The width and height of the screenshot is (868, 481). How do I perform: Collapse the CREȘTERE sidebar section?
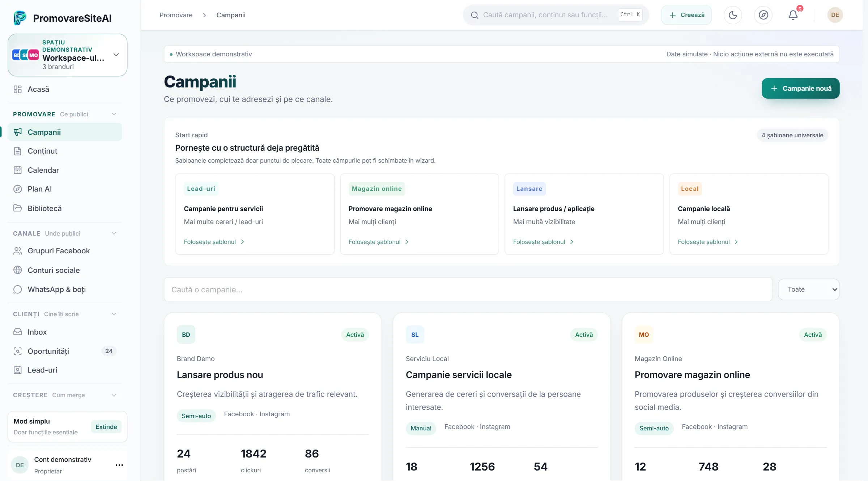(114, 395)
